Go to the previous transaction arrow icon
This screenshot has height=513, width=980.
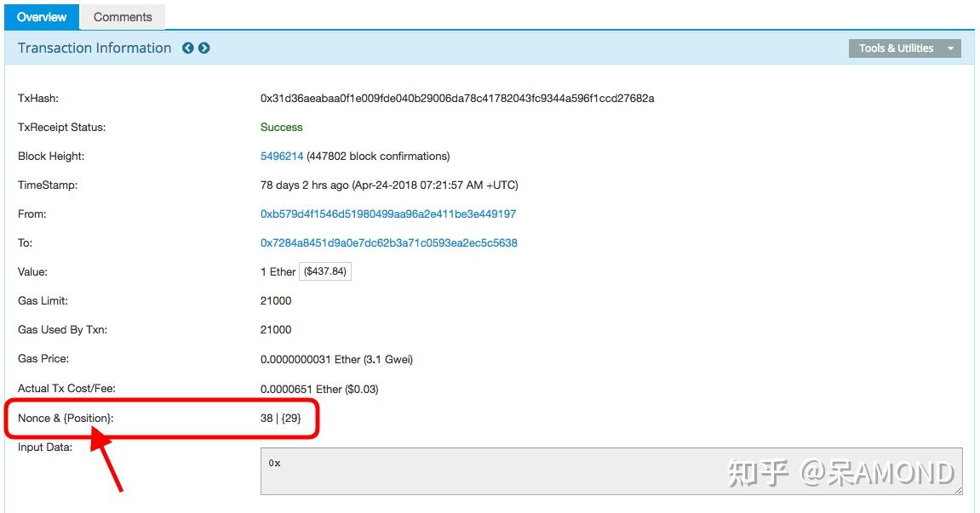point(187,48)
